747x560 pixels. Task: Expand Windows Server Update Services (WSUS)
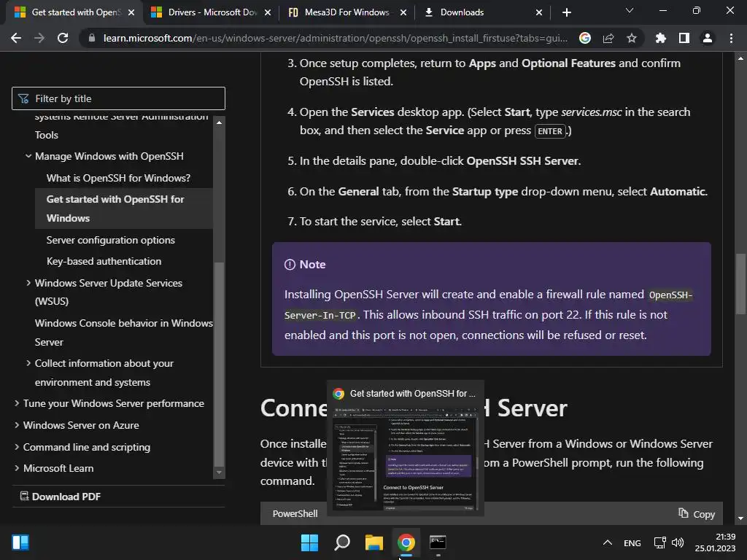coord(28,283)
